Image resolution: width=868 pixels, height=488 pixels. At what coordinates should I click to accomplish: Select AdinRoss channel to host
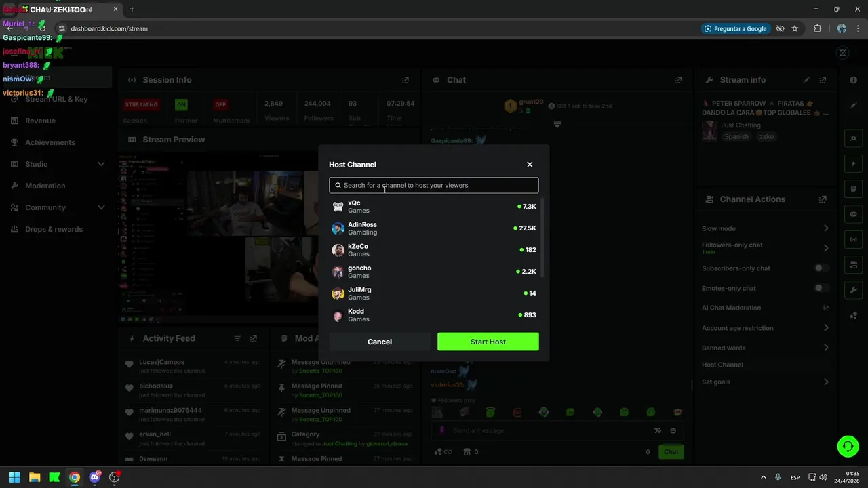(x=434, y=228)
